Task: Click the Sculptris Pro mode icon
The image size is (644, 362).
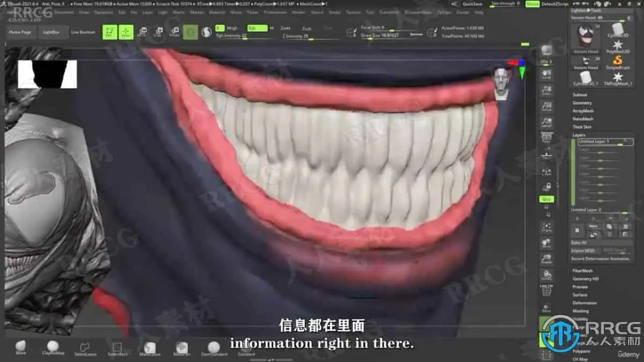Action: [x=206, y=32]
